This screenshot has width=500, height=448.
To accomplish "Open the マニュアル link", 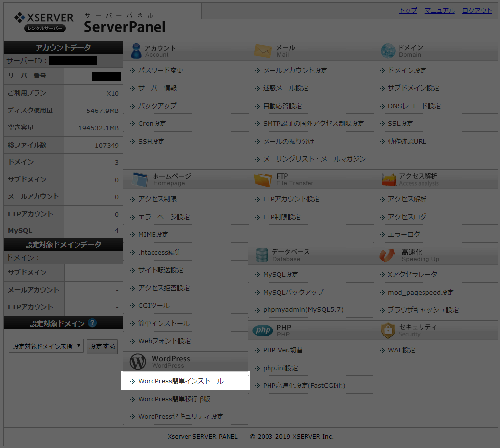I will point(440,10).
